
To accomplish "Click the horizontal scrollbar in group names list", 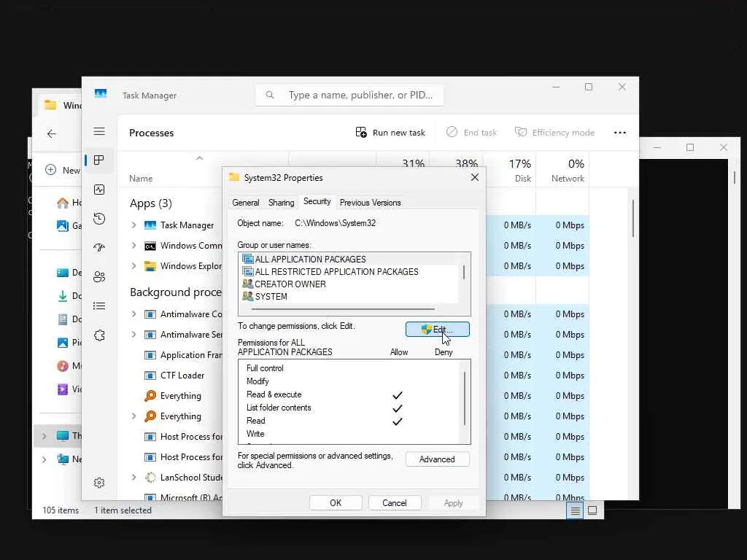I will (343, 309).
